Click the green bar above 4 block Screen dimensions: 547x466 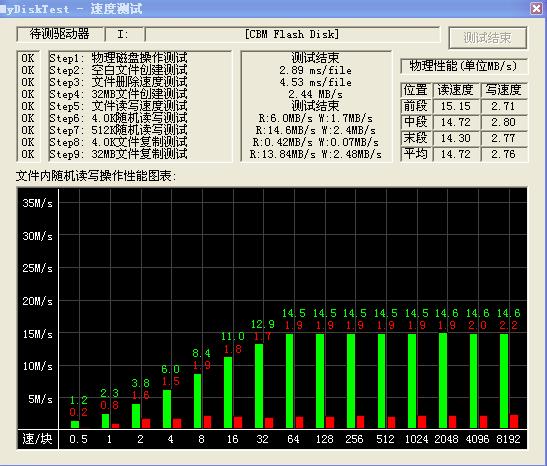click(x=167, y=409)
